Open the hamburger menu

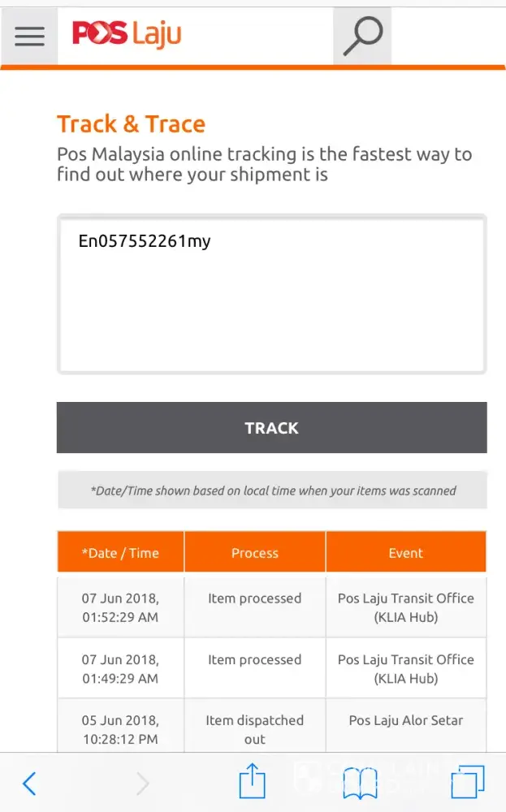tap(30, 36)
